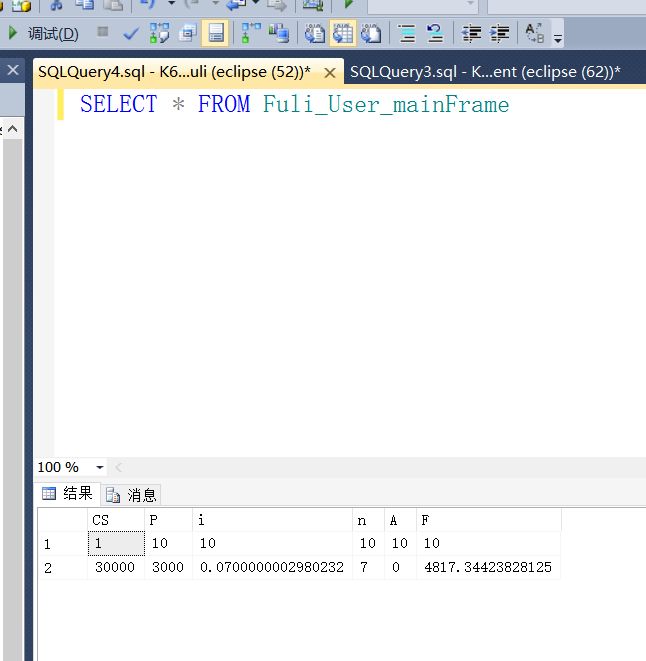Open the 消息 messages tab

(131, 494)
